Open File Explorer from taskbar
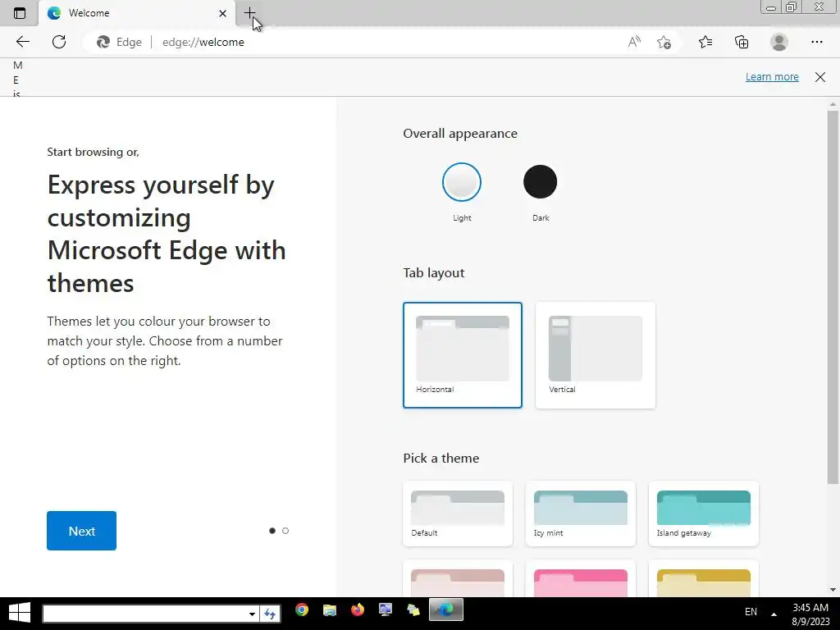 coord(330,609)
